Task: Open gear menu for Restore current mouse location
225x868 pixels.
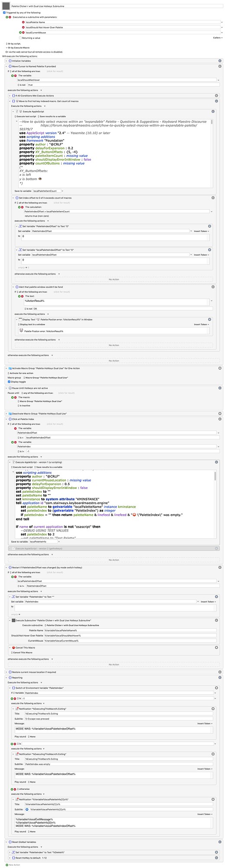Action: [220, 672]
